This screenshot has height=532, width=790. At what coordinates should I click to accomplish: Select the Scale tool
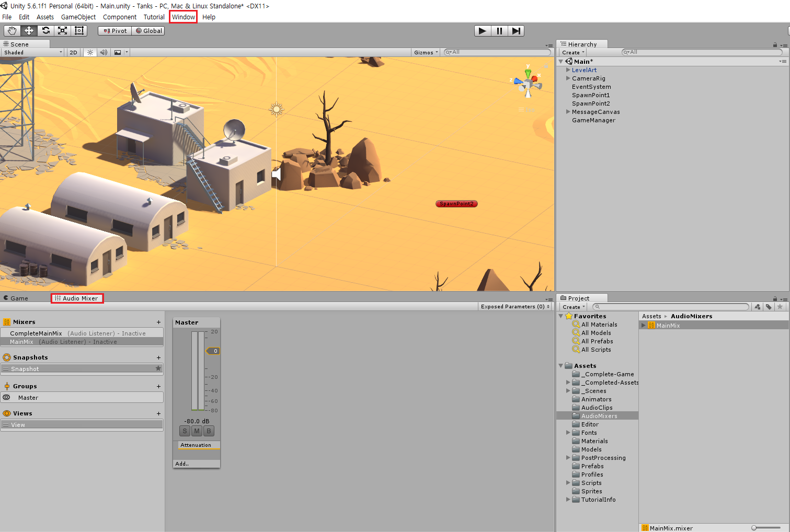pos(62,30)
